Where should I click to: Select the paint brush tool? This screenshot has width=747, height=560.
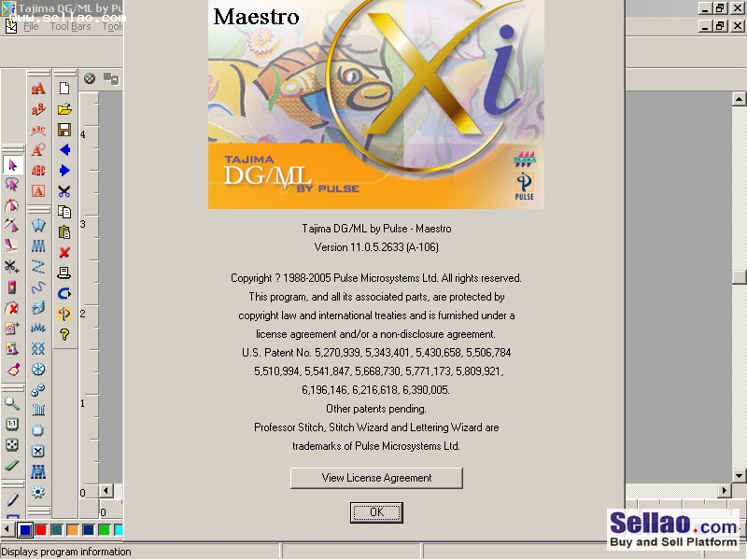point(13,370)
